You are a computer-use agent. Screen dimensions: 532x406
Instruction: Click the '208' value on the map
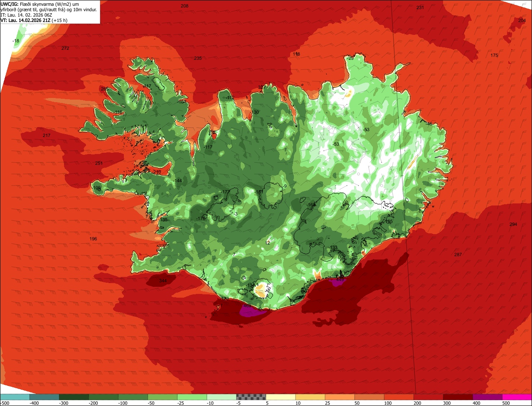[185, 6]
